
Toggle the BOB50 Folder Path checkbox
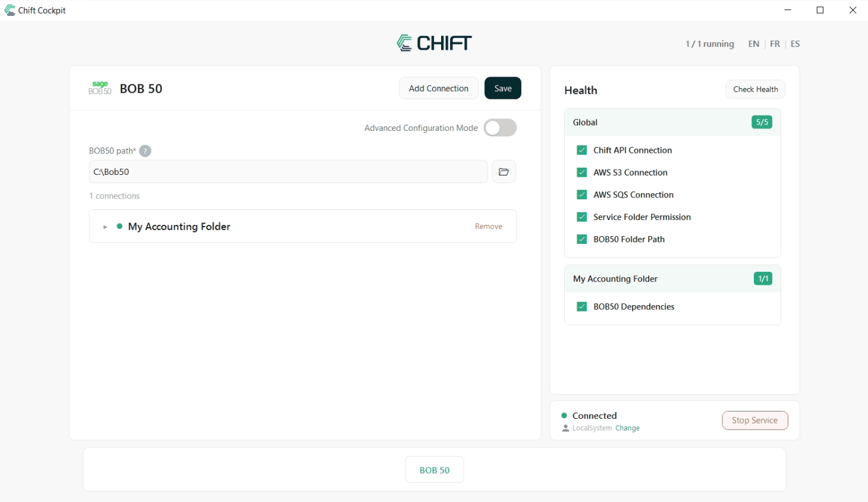point(582,239)
